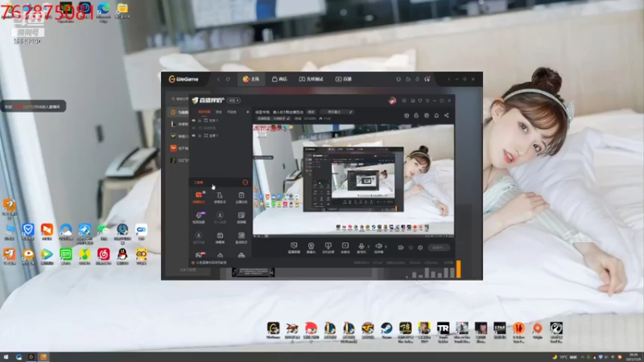Open the WeChat desktop shortcut
Screen dimensions: 644x362
coord(103,232)
